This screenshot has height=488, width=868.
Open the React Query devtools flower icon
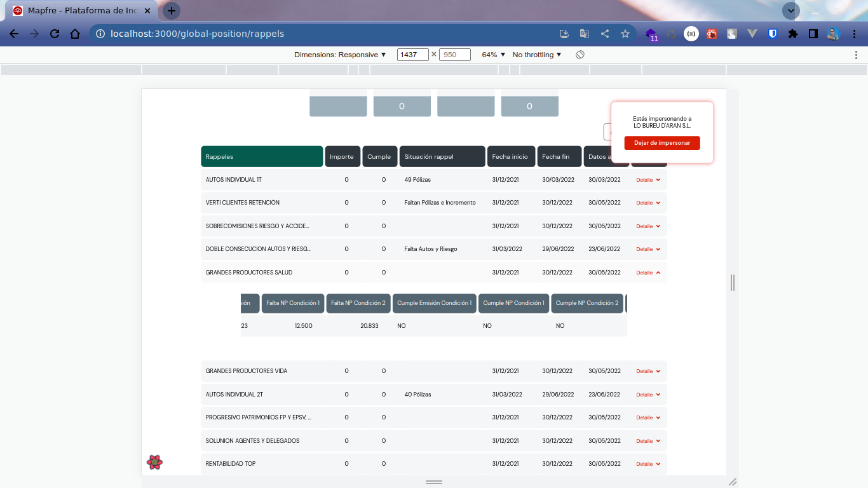click(154, 462)
